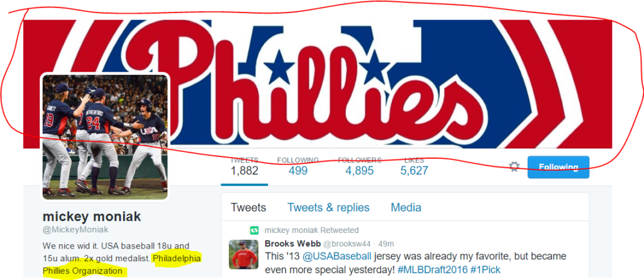Open mickey moniak profile photo

click(105, 137)
